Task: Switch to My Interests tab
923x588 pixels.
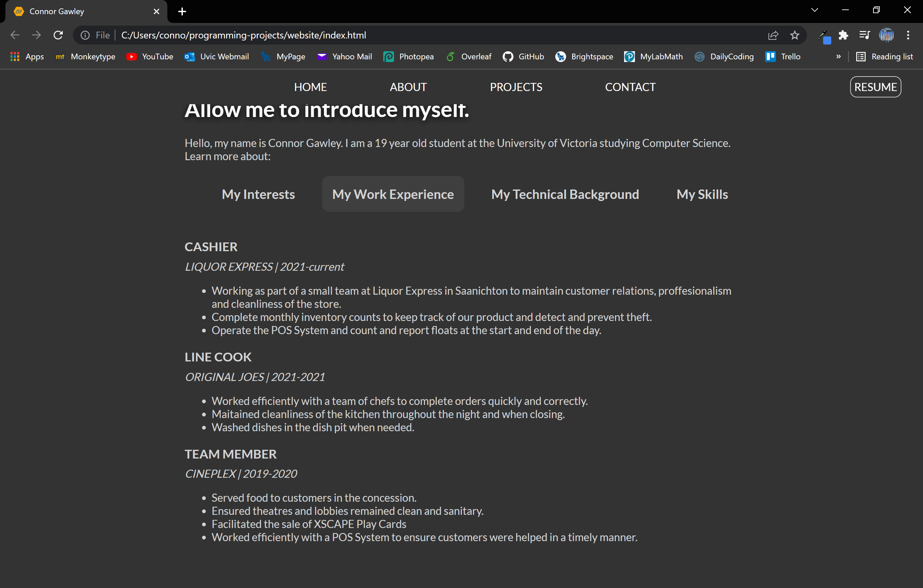Action: (x=258, y=194)
